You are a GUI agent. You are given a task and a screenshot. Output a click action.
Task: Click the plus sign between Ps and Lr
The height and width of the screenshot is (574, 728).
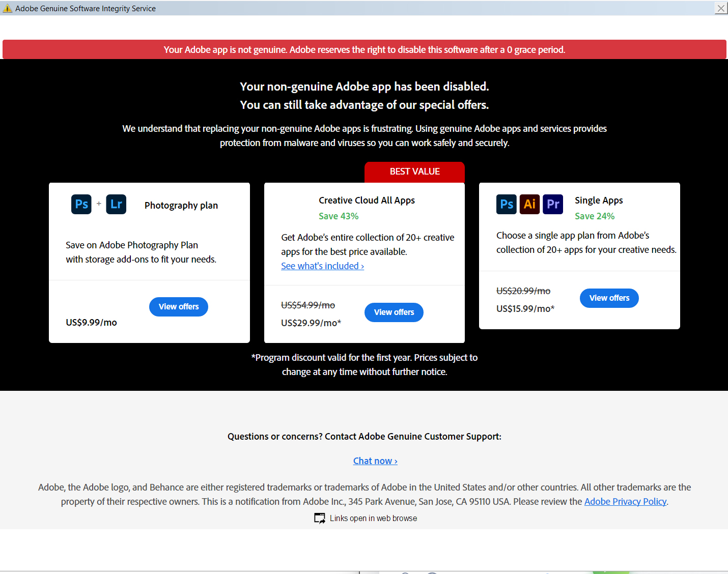click(99, 204)
